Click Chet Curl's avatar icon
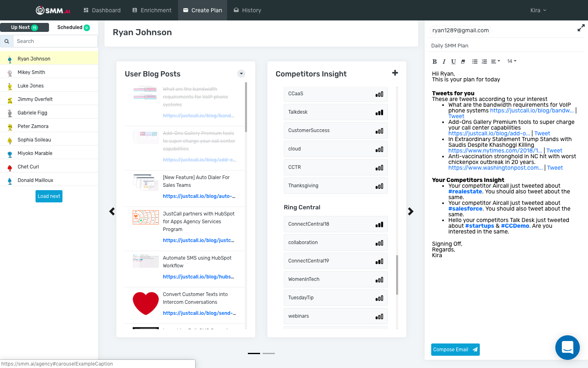The image size is (588, 368). 9,167
